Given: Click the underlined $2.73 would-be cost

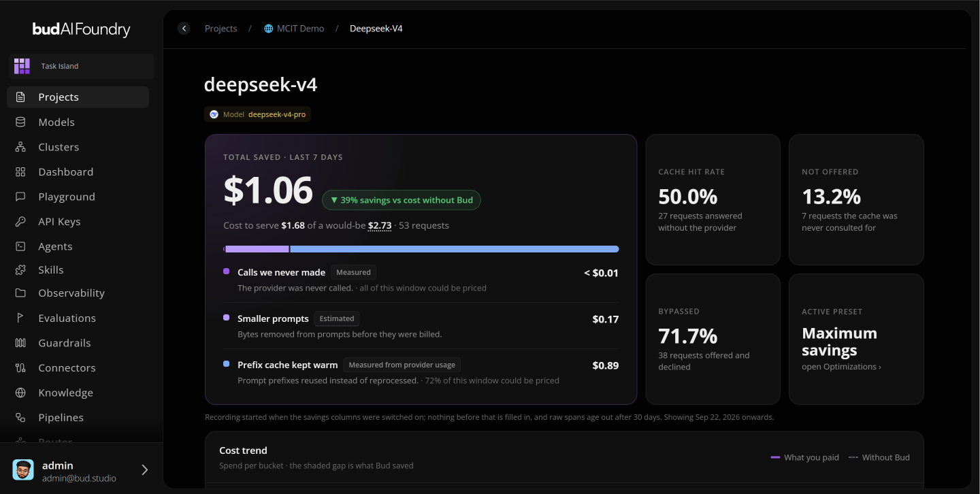Looking at the screenshot, I should click(380, 225).
